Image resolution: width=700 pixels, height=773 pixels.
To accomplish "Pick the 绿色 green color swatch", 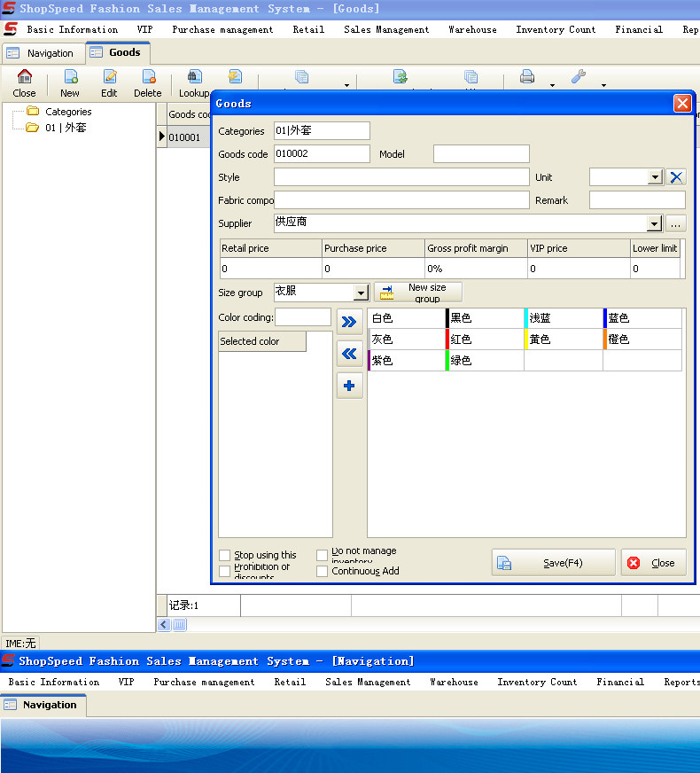I will click(485, 361).
